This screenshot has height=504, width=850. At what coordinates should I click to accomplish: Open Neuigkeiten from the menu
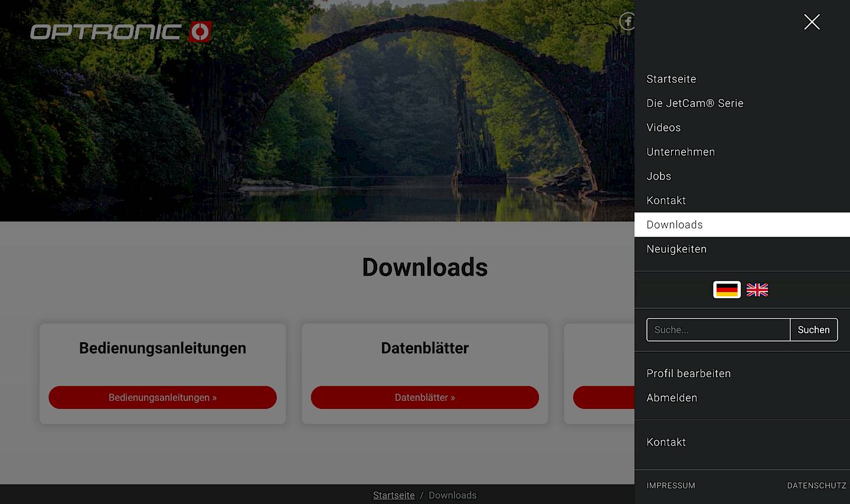(x=676, y=249)
